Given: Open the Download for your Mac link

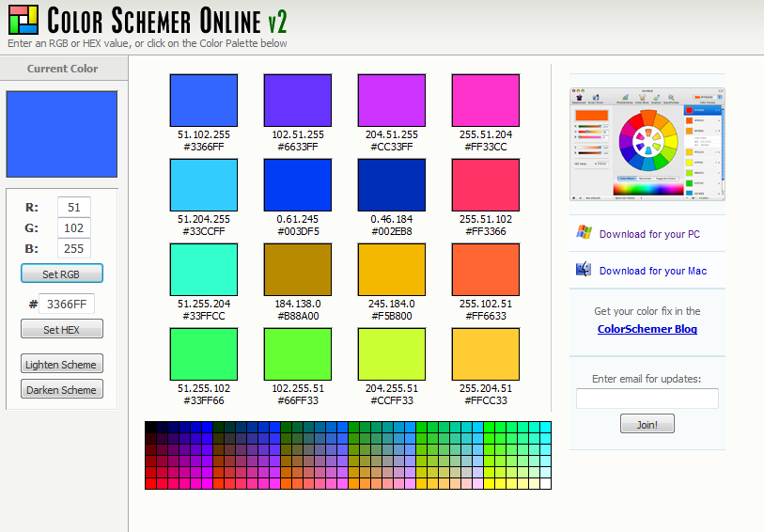Looking at the screenshot, I should 653,271.
